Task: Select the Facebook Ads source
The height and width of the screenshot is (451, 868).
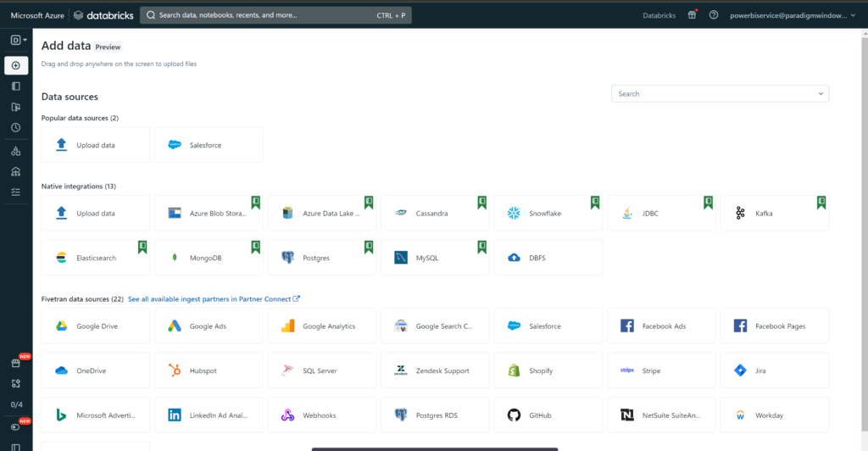Action: (x=661, y=326)
